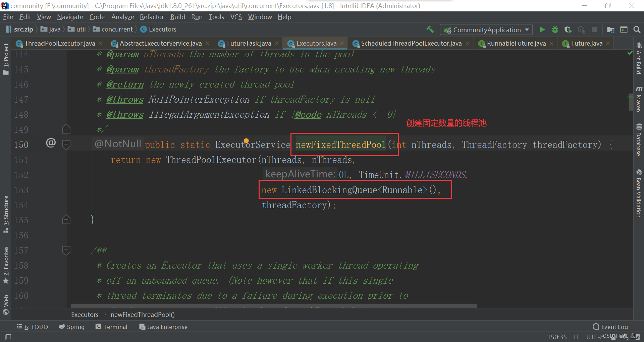Switch to the RunnableFuture.java tab
The image size is (644, 342).
point(516,43)
